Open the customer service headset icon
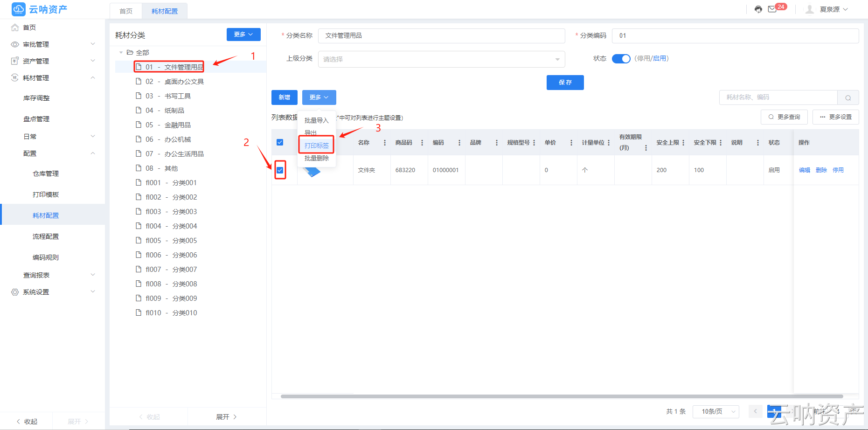868x430 pixels. pyautogui.click(x=758, y=9)
